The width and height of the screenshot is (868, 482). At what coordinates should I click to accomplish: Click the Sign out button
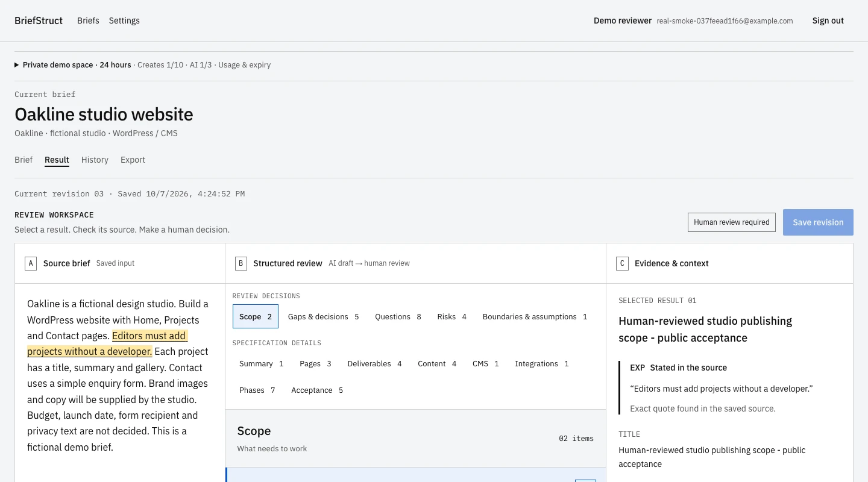coord(828,20)
